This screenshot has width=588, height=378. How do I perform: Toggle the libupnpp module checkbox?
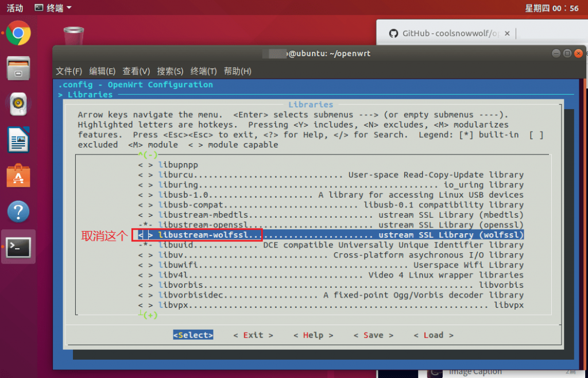(145, 165)
